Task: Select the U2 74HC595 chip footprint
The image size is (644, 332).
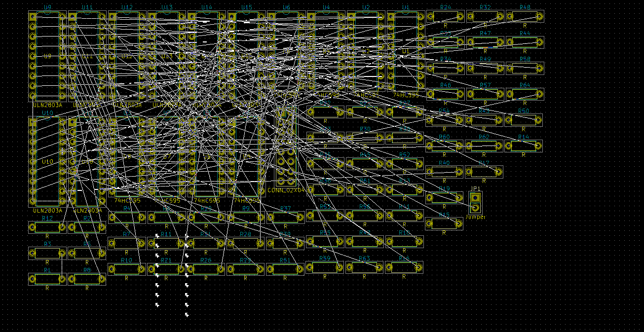Action: click(366, 51)
